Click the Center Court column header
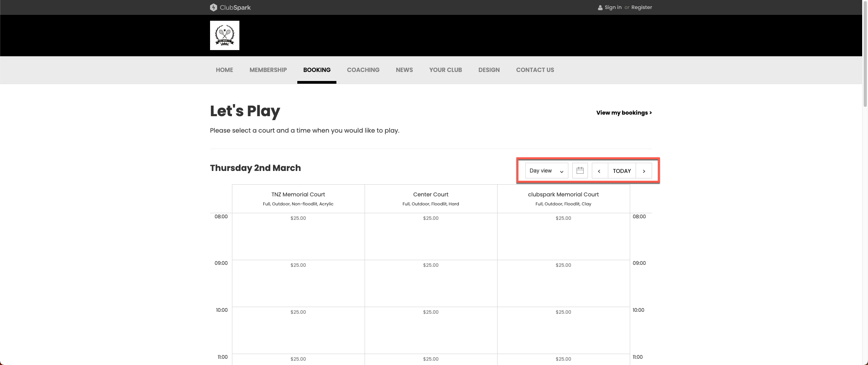The height and width of the screenshot is (365, 868). click(431, 199)
